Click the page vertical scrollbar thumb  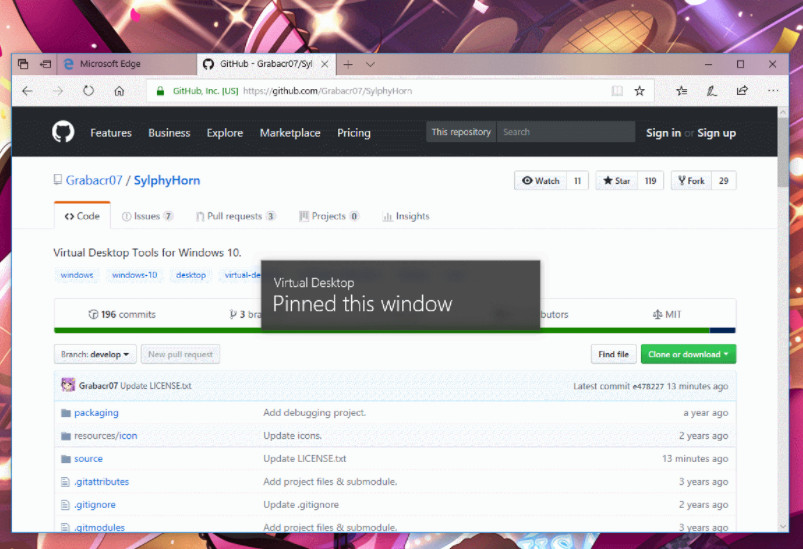tap(783, 152)
